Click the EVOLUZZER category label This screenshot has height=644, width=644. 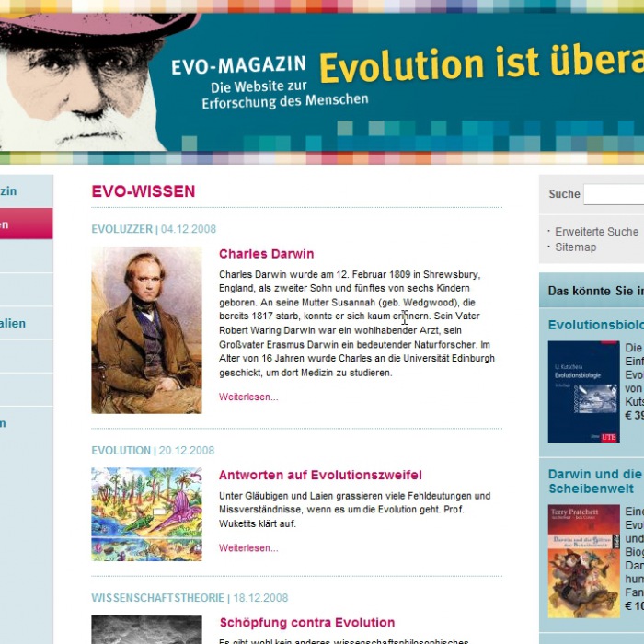pos(121,229)
